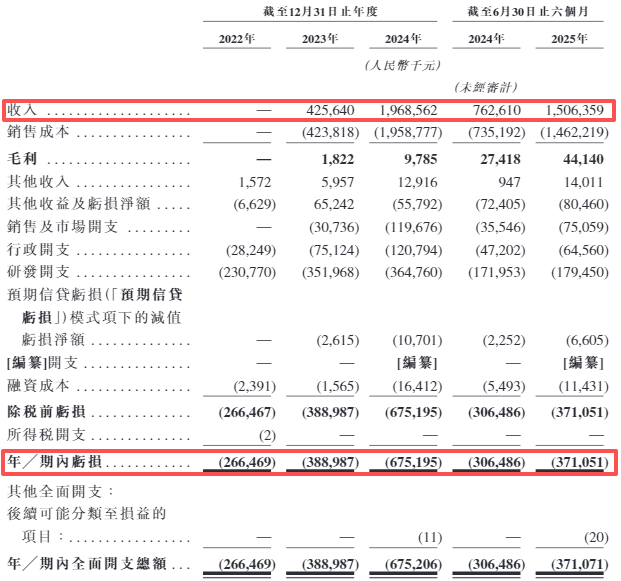Click gross profit value 44,140
This screenshot has height=581, width=621.
point(584,159)
